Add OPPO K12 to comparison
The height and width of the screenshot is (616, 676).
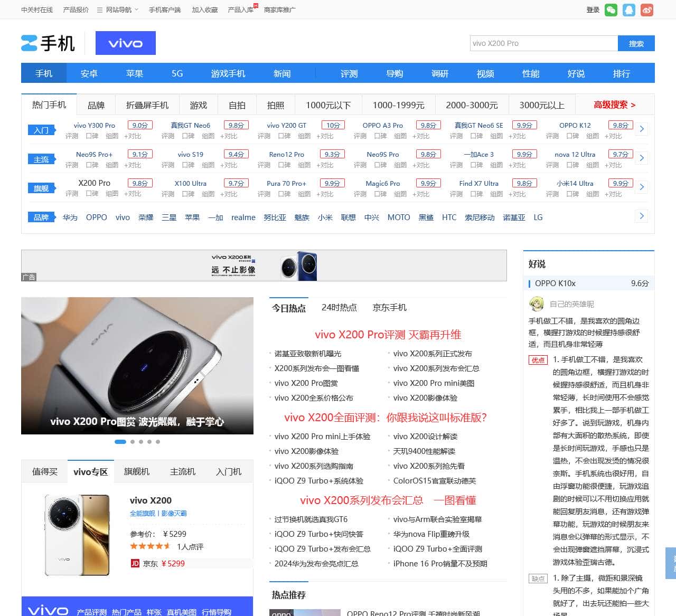(x=613, y=136)
